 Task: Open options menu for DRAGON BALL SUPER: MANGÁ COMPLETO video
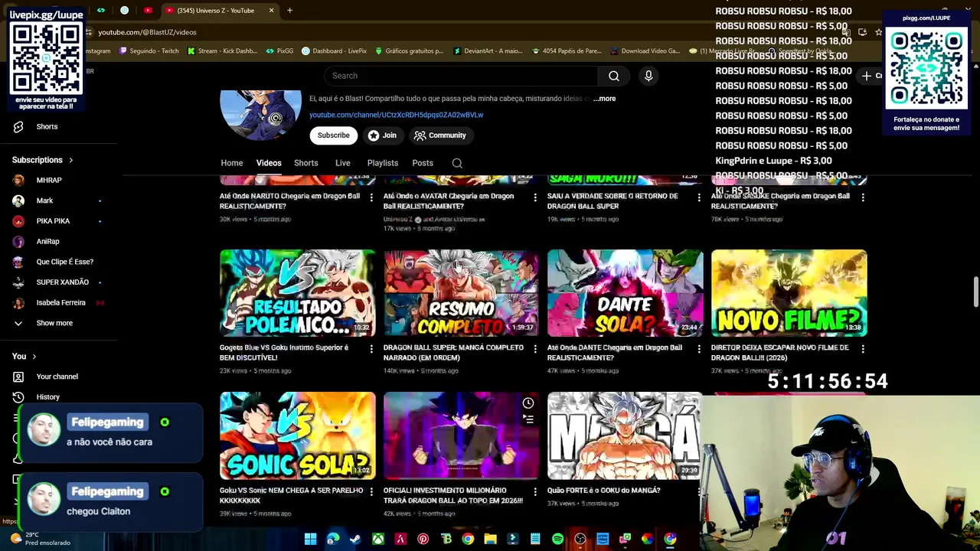click(535, 349)
